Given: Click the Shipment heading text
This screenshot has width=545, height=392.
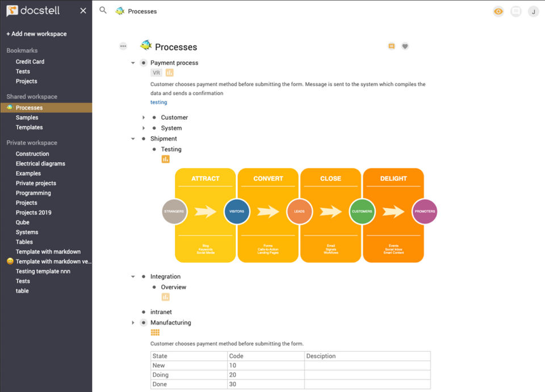Looking at the screenshot, I should 163,138.
